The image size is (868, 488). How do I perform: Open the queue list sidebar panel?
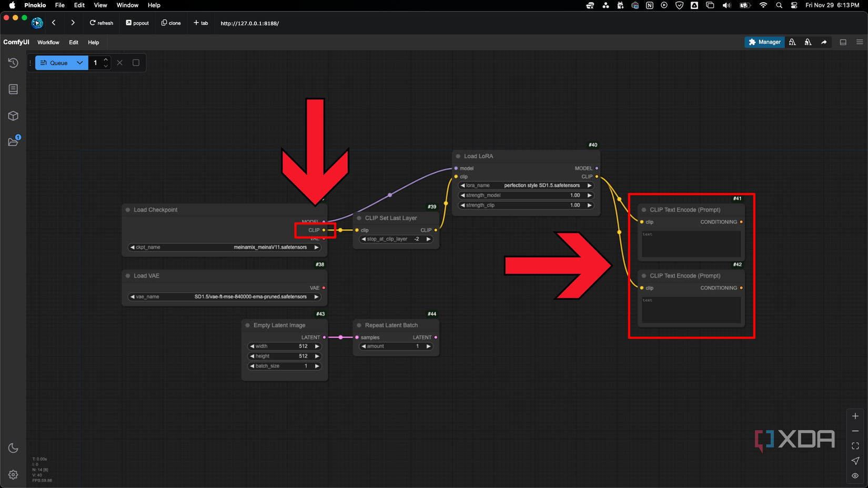point(13,89)
